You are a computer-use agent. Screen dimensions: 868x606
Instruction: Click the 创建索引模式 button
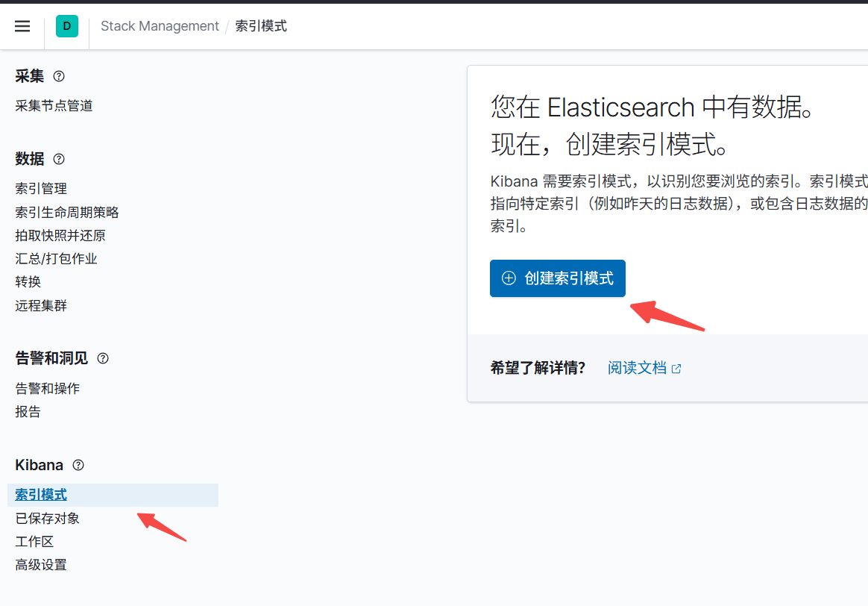558,278
